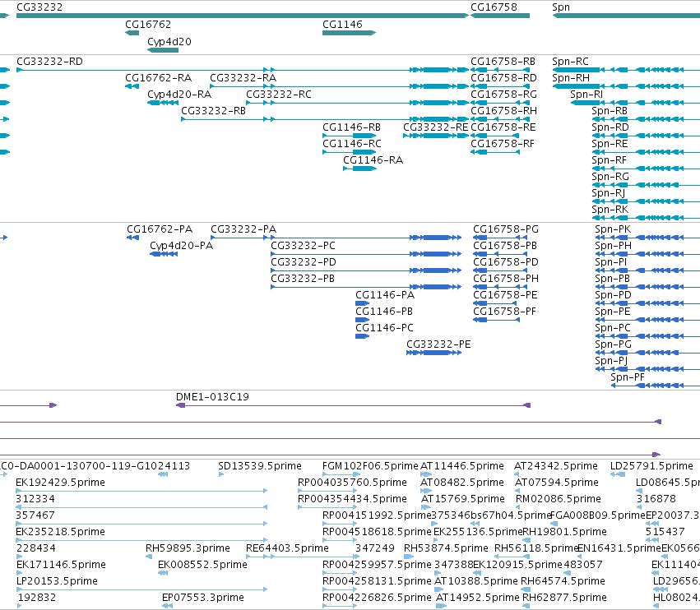Select the AT11446.5prime EST label
Viewport: 700px width, 610px height.
click(462, 466)
